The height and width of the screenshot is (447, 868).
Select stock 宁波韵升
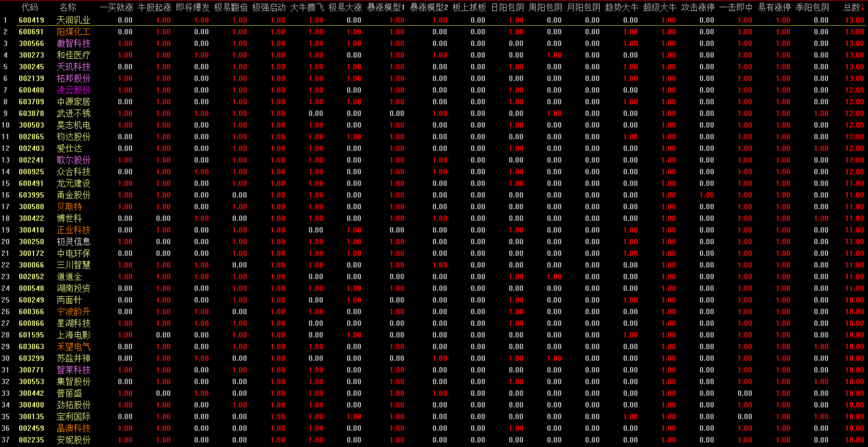73,312
